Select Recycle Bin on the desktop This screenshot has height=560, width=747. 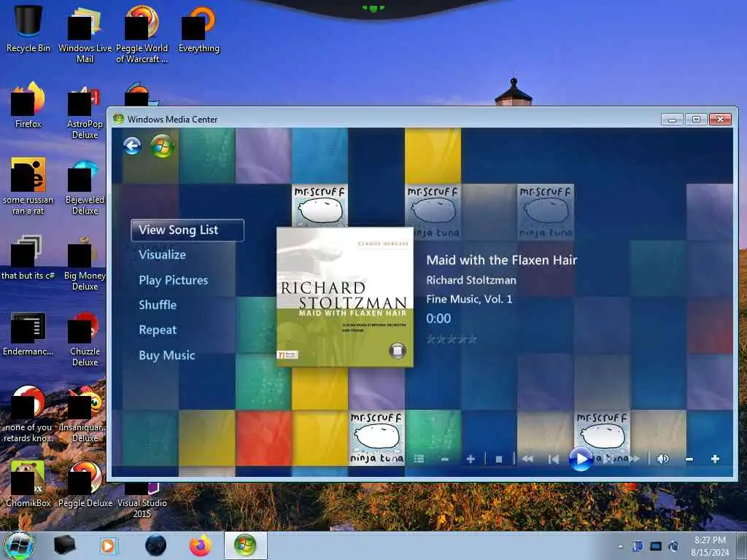(28, 28)
